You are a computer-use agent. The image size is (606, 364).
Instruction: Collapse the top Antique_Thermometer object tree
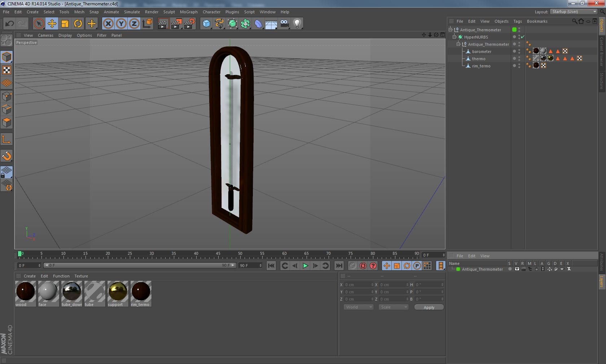click(451, 30)
